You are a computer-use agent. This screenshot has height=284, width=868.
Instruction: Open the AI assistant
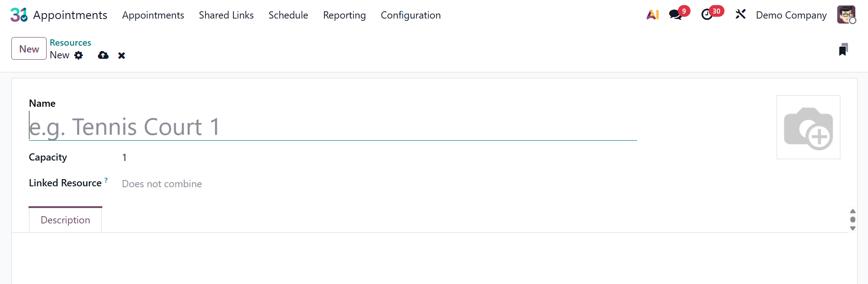pyautogui.click(x=652, y=14)
